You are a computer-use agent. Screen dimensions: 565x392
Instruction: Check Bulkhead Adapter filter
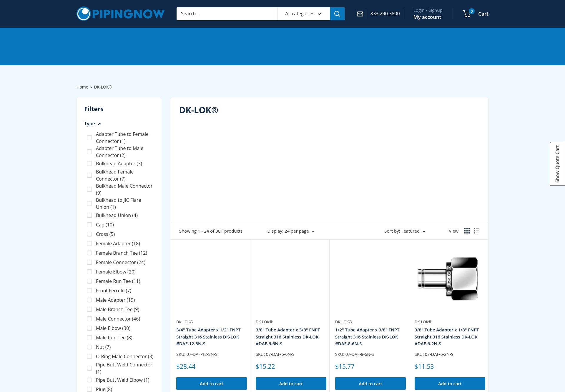pyautogui.click(x=89, y=164)
